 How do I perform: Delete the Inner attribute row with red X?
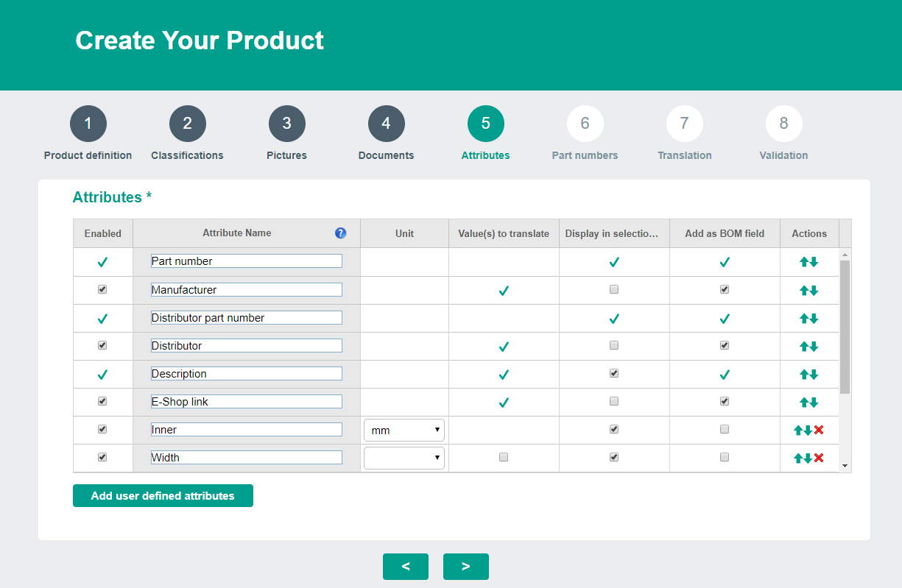tap(819, 430)
